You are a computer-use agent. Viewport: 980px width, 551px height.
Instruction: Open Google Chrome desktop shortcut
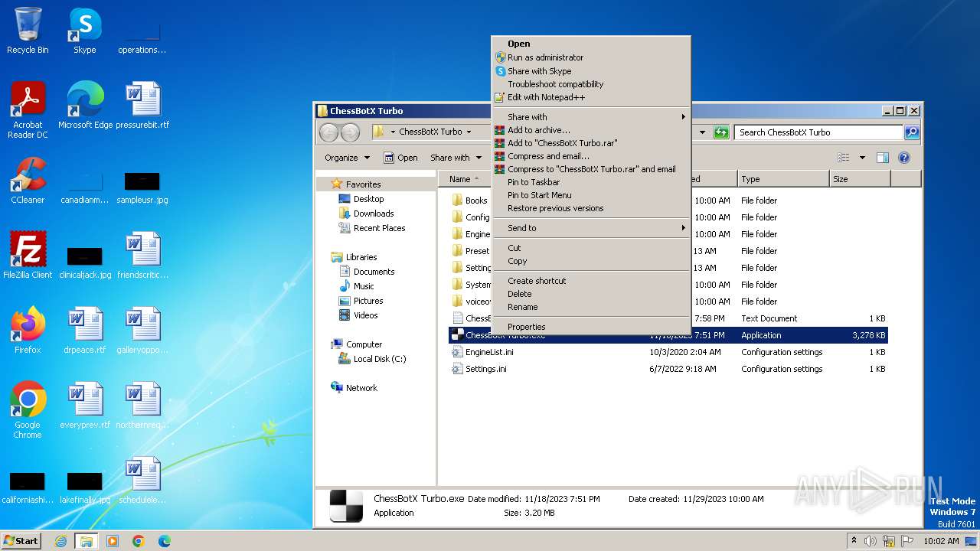tap(28, 409)
